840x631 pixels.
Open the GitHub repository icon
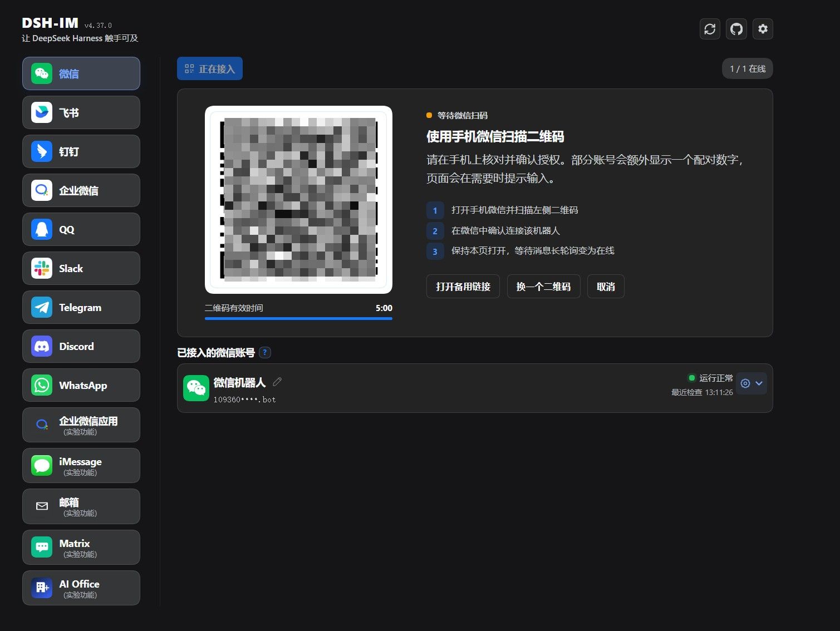[736, 29]
